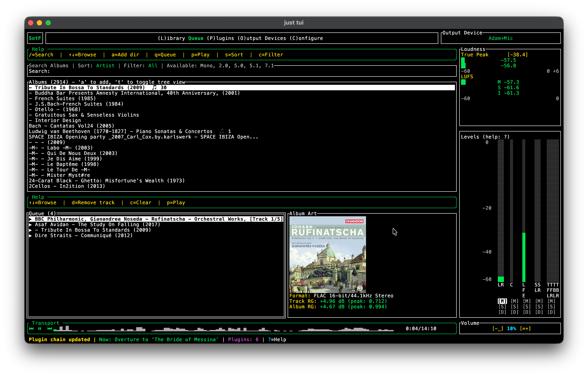The image size is (588, 376).
Task: Seek within the Transport waveform timeline
Action: click(x=224, y=329)
